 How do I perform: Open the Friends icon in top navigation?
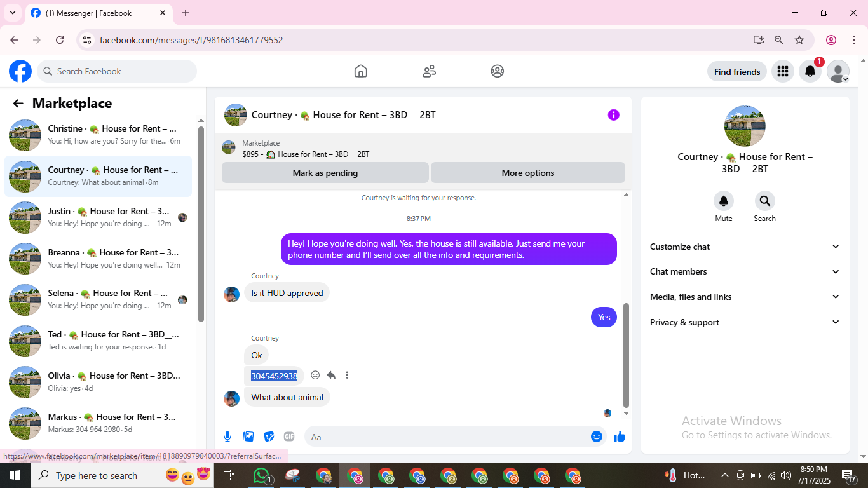[x=430, y=71]
